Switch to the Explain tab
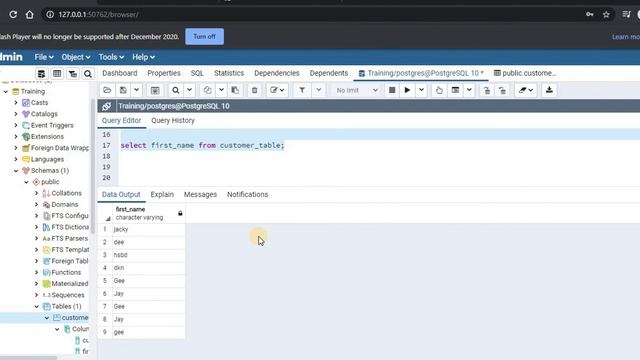The height and width of the screenshot is (360, 640). [x=162, y=194]
